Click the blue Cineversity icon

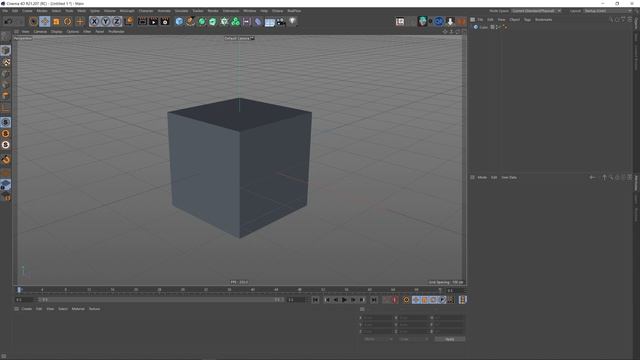(x=439, y=22)
